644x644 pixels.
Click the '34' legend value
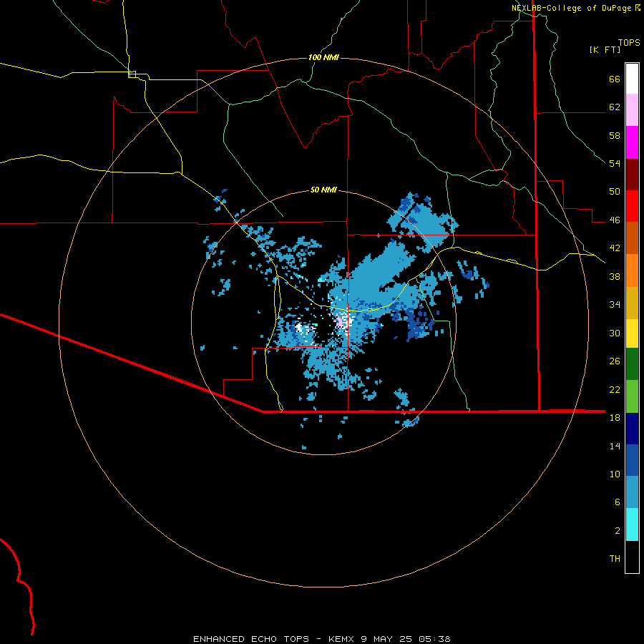pyautogui.click(x=615, y=305)
